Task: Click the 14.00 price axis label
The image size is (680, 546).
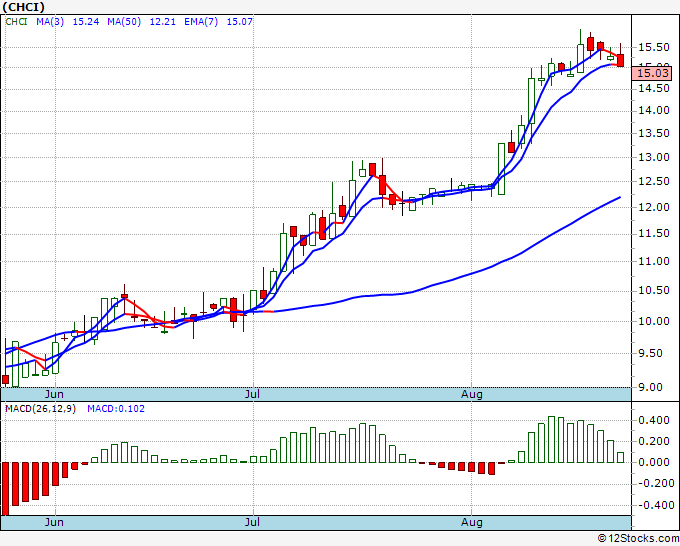Action: (654, 111)
